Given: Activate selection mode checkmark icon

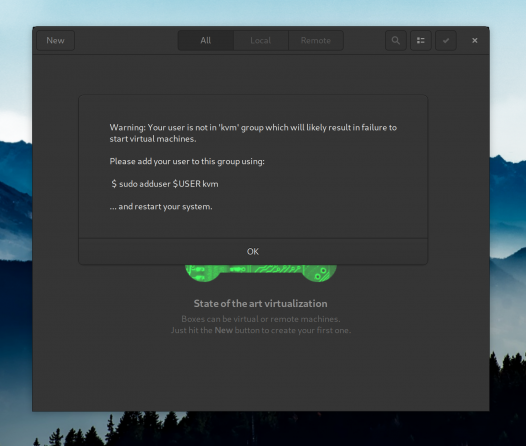Looking at the screenshot, I should click(446, 41).
